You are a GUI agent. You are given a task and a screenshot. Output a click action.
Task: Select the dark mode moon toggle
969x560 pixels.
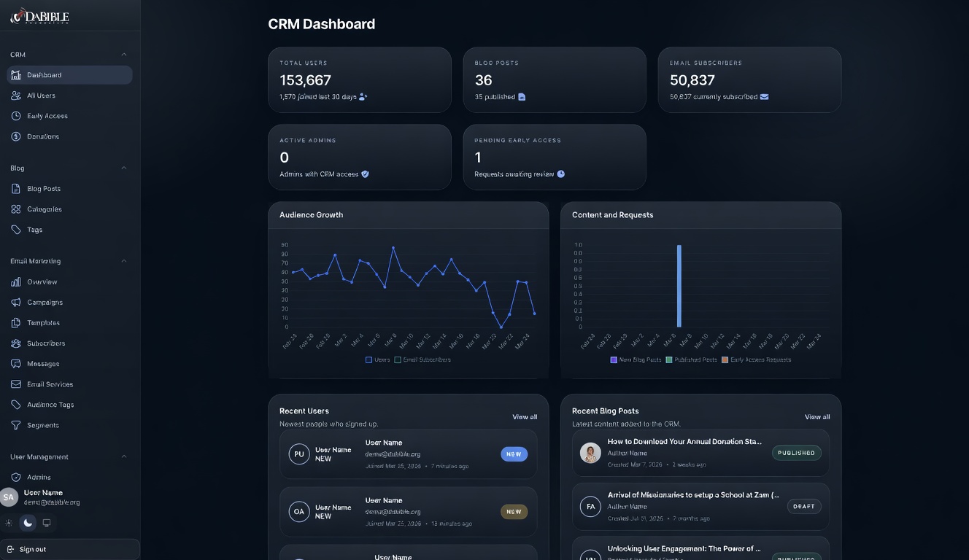click(x=28, y=523)
